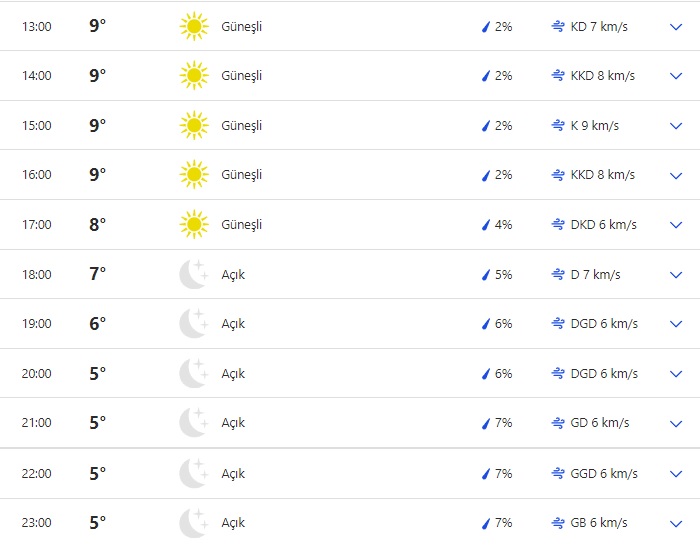Click the moon icon in the 21:00 row
This screenshot has height=546, width=700.
pyautogui.click(x=193, y=423)
